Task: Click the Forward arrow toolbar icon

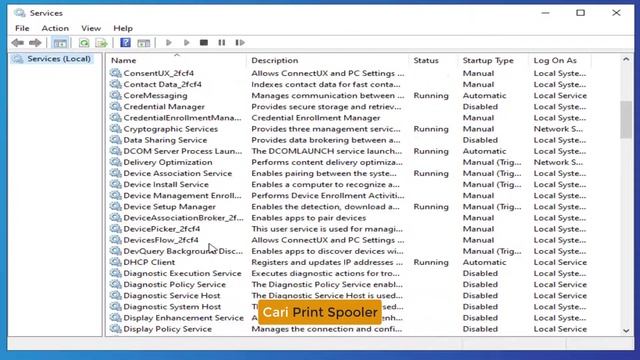Action: tap(35, 42)
